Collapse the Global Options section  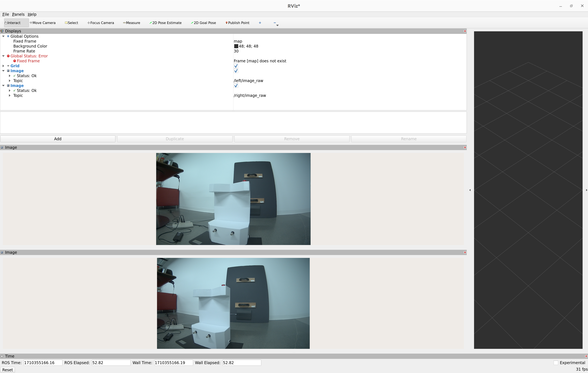[3, 36]
